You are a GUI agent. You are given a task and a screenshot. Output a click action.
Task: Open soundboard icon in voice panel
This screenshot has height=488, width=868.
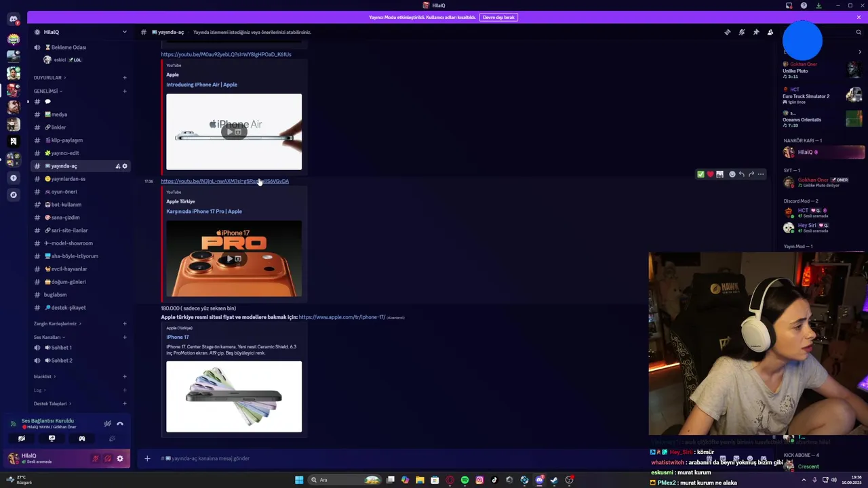(112, 439)
